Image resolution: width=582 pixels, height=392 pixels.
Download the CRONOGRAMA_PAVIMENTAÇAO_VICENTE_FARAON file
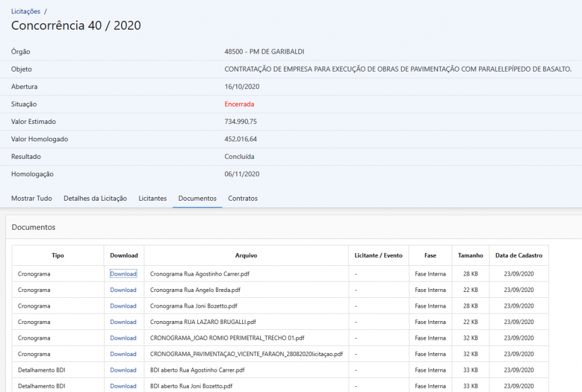click(123, 354)
